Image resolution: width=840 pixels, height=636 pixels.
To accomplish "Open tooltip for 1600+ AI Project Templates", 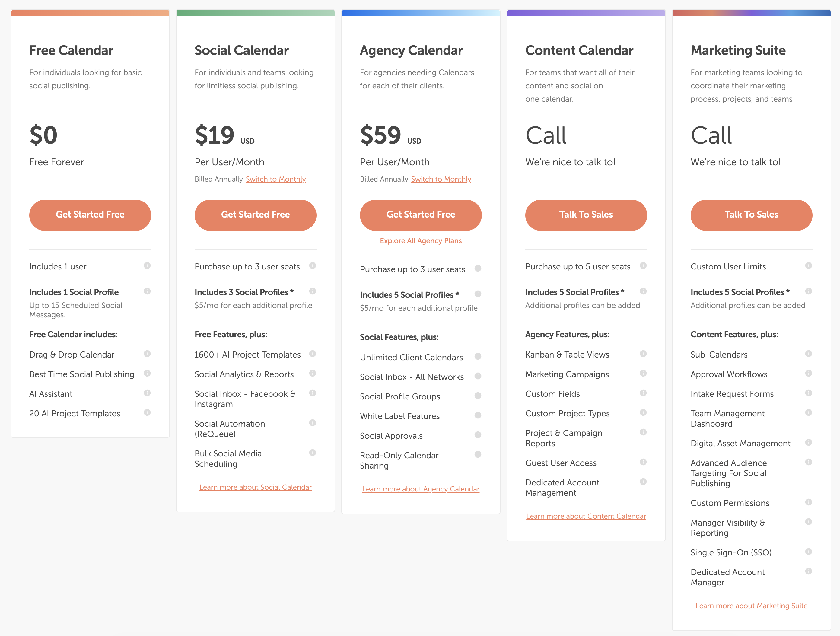I will (313, 354).
